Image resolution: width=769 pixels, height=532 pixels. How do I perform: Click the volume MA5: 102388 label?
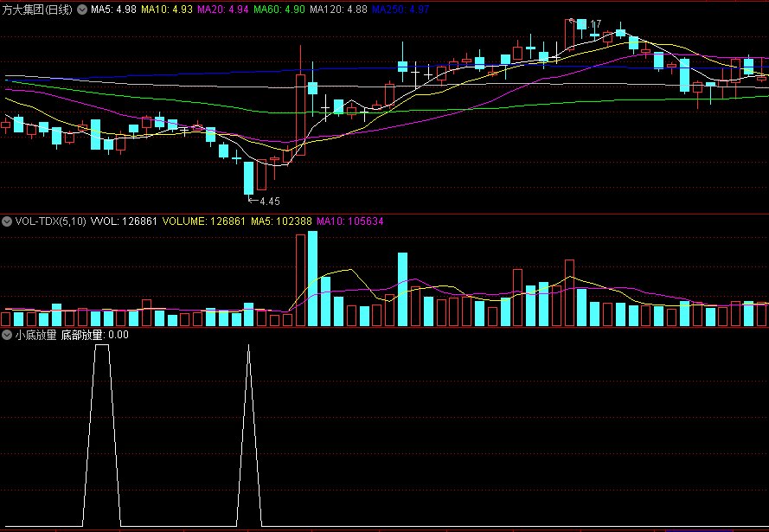pos(281,221)
